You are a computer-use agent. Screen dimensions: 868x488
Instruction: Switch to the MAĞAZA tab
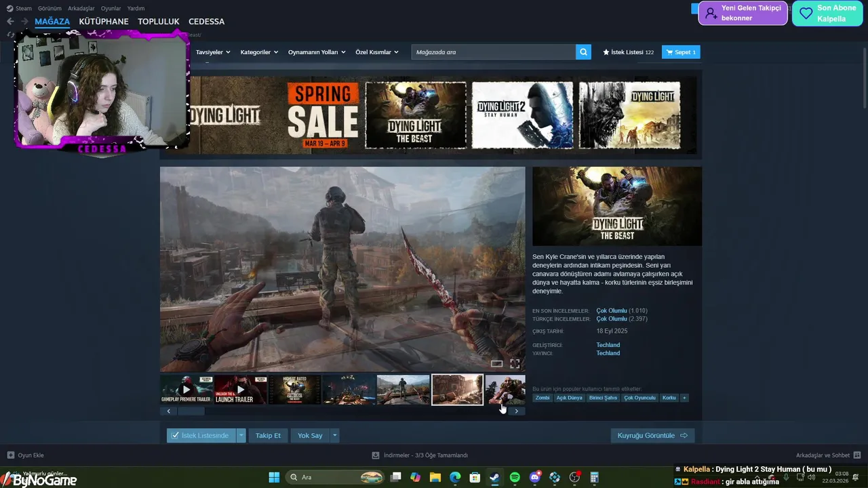tap(52, 22)
